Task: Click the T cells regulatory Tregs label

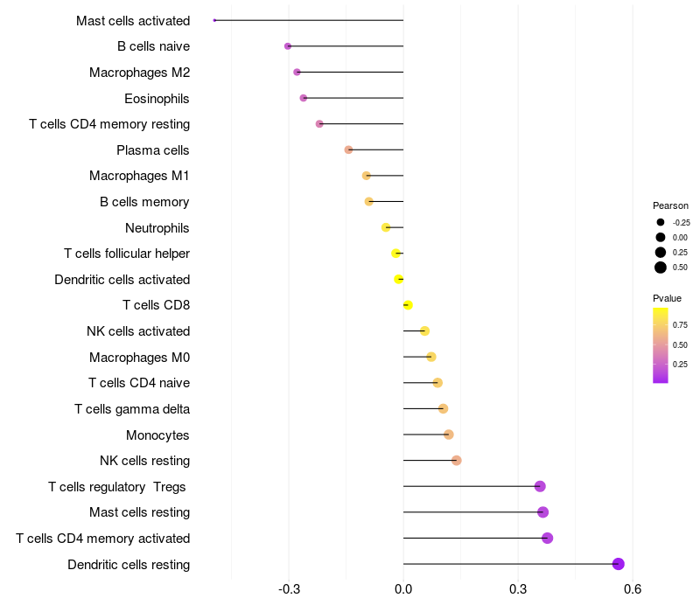Action: pos(117,487)
